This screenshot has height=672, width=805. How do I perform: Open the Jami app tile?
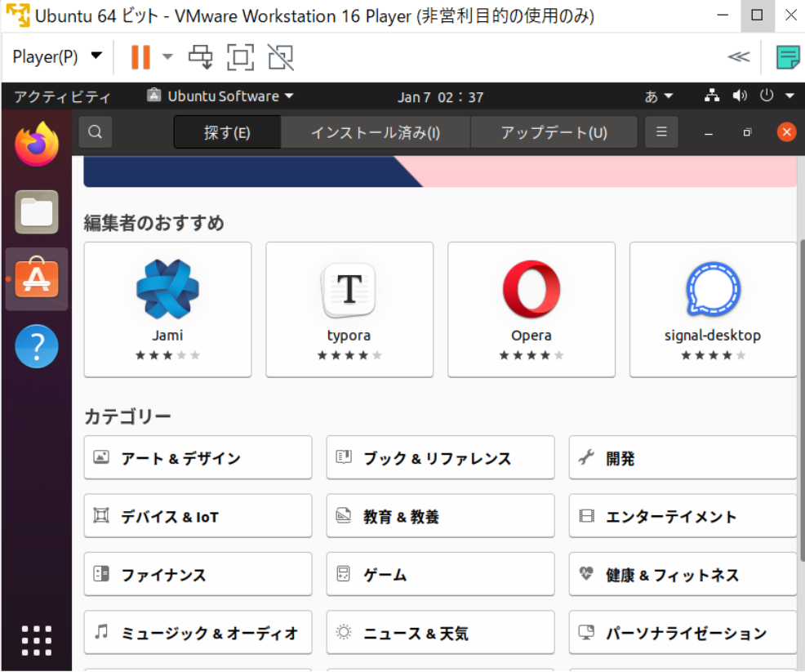tap(168, 309)
